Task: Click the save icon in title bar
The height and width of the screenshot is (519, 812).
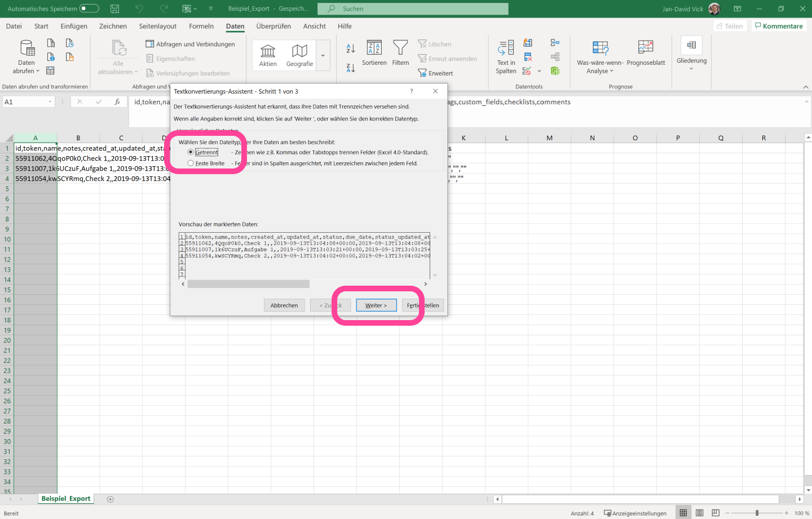Action: click(114, 8)
